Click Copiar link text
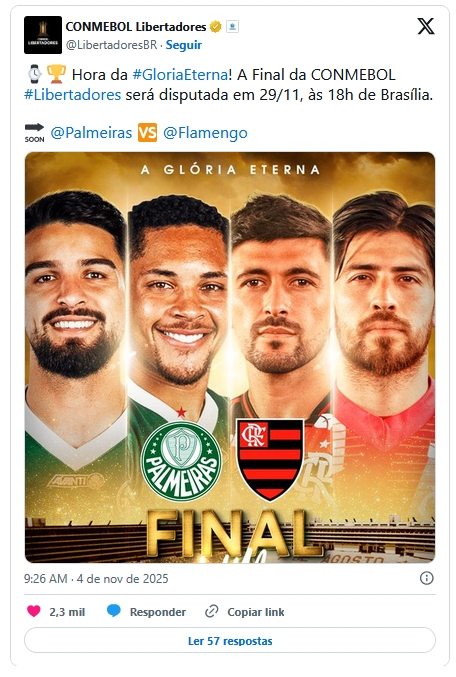The height and width of the screenshot is (677, 456). (256, 612)
